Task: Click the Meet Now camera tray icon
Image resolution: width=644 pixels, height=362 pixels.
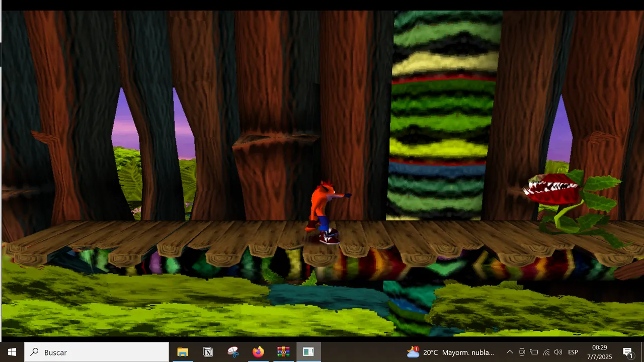Action: click(x=522, y=352)
